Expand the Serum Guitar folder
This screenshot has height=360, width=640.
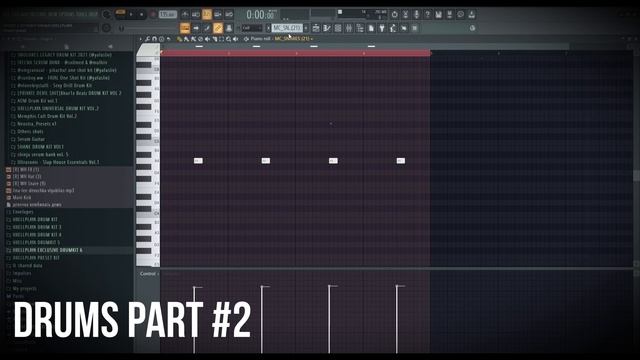tap(31, 139)
